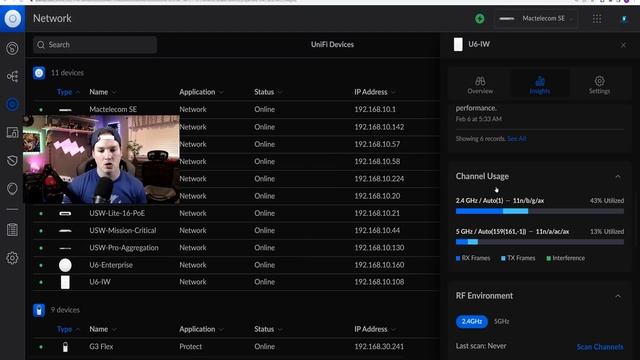
Task: Select the U6-IW device row name
Action: (x=100, y=282)
